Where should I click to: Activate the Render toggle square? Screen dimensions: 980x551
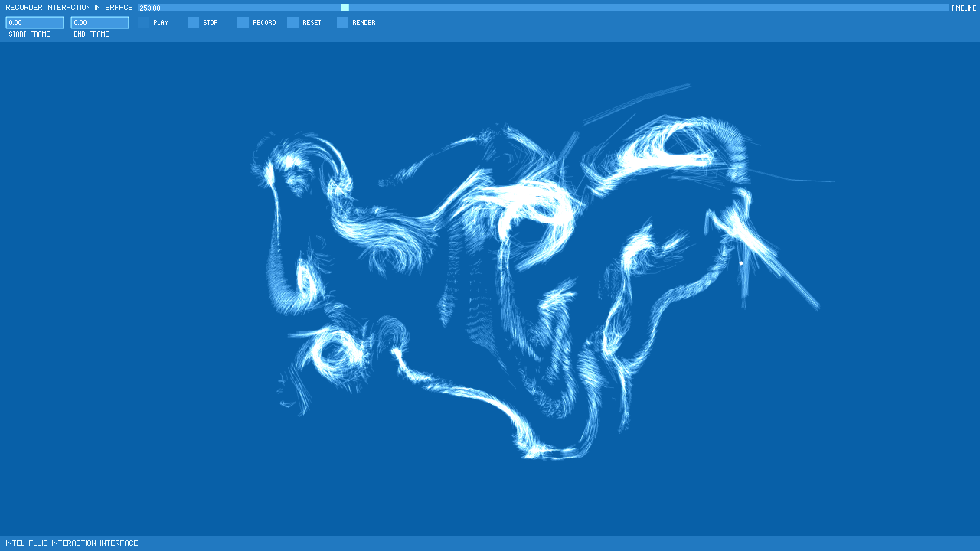(x=342, y=23)
